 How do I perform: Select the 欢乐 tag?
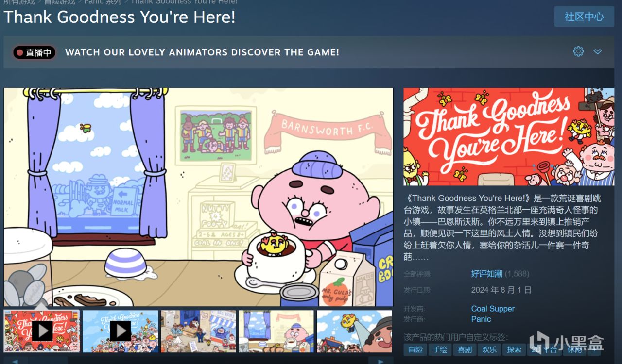click(489, 349)
